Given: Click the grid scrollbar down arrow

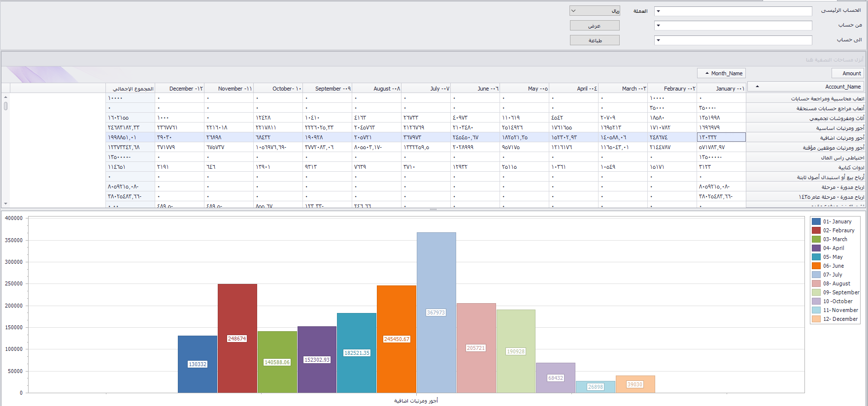Looking at the screenshot, I should tap(5, 203).
